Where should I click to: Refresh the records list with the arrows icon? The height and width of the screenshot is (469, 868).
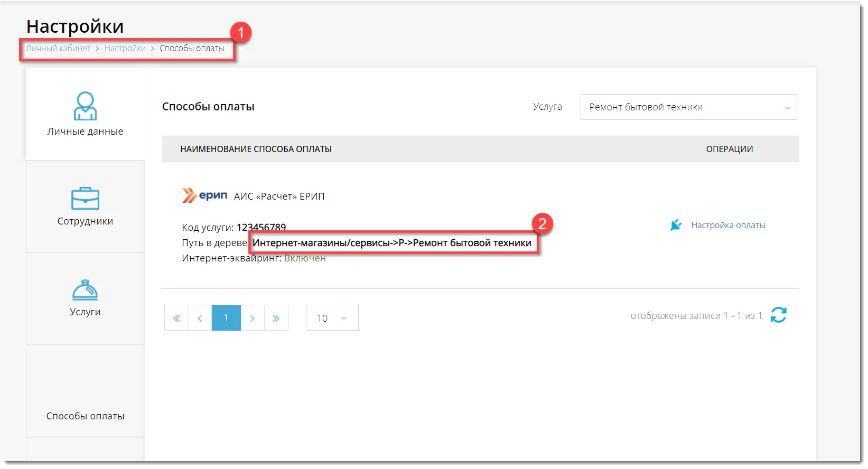[x=778, y=315]
